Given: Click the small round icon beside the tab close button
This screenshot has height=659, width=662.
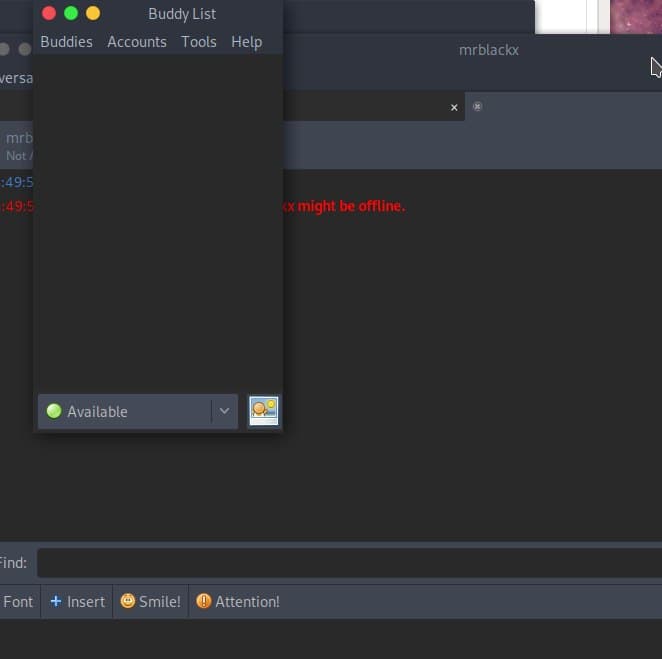Looking at the screenshot, I should click(x=477, y=106).
